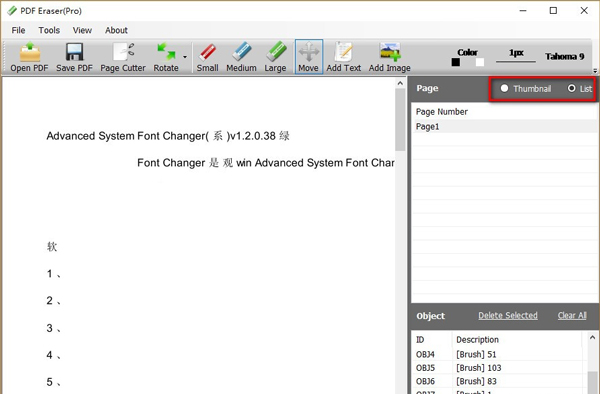
Task: Click the Clear All link
Action: (572, 316)
